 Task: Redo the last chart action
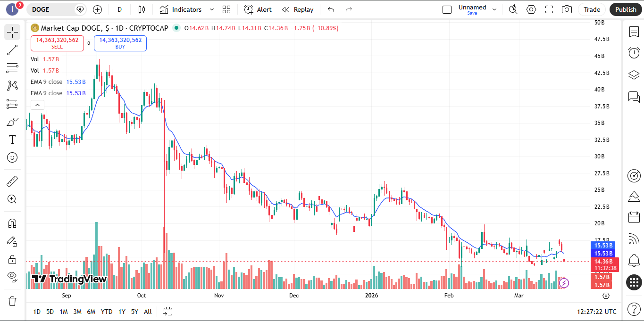click(349, 9)
